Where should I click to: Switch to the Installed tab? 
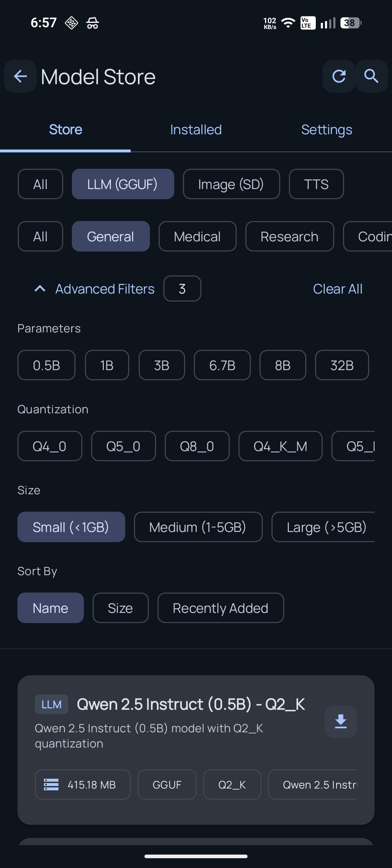[196, 130]
